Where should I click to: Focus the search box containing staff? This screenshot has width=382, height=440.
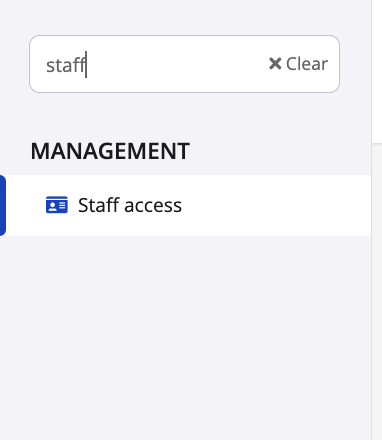click(184, 64)
